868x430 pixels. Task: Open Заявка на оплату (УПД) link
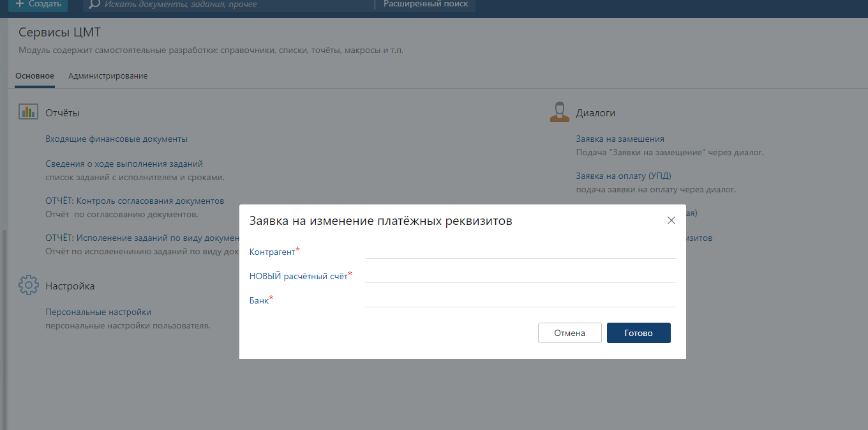click(x=623, y=176)
